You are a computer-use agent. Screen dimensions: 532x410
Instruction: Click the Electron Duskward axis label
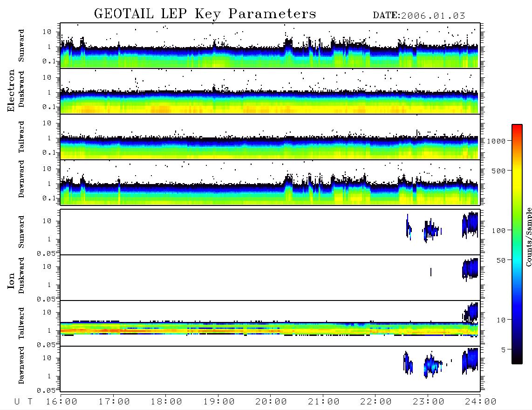tap(21, 89)
